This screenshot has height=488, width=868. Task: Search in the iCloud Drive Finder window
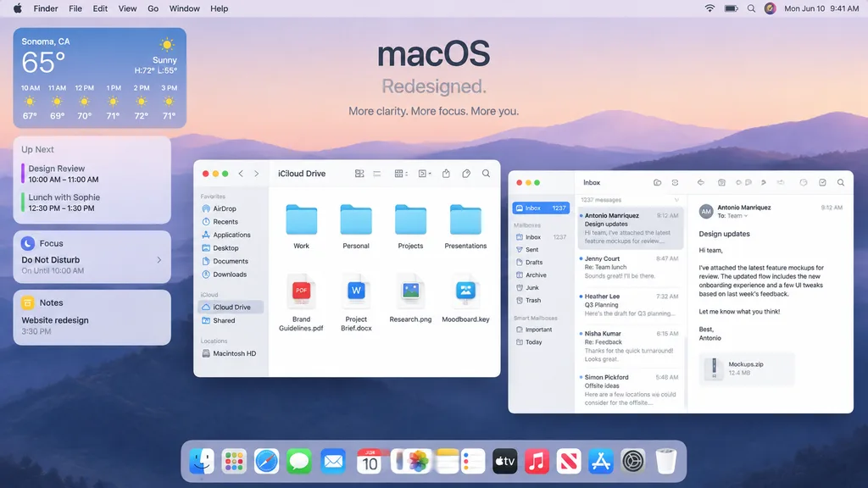pyautogui.click(x=486, y=173)
